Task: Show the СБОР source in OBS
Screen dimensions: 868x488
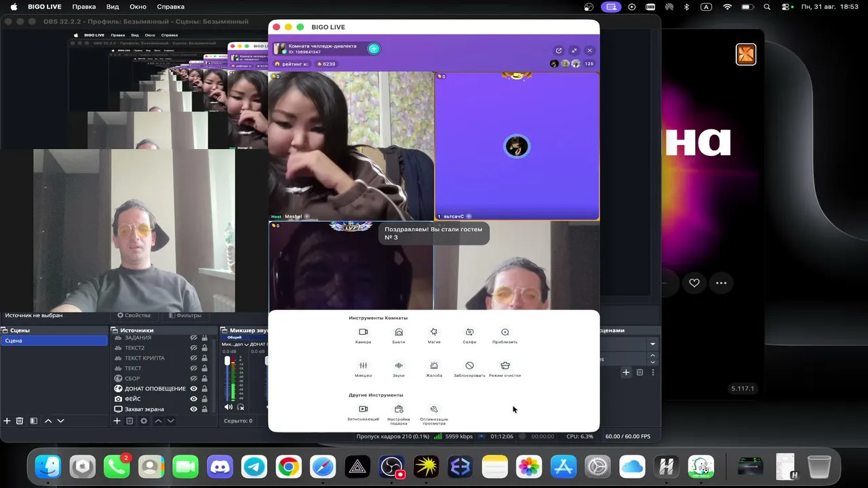Action: (193, 378)
